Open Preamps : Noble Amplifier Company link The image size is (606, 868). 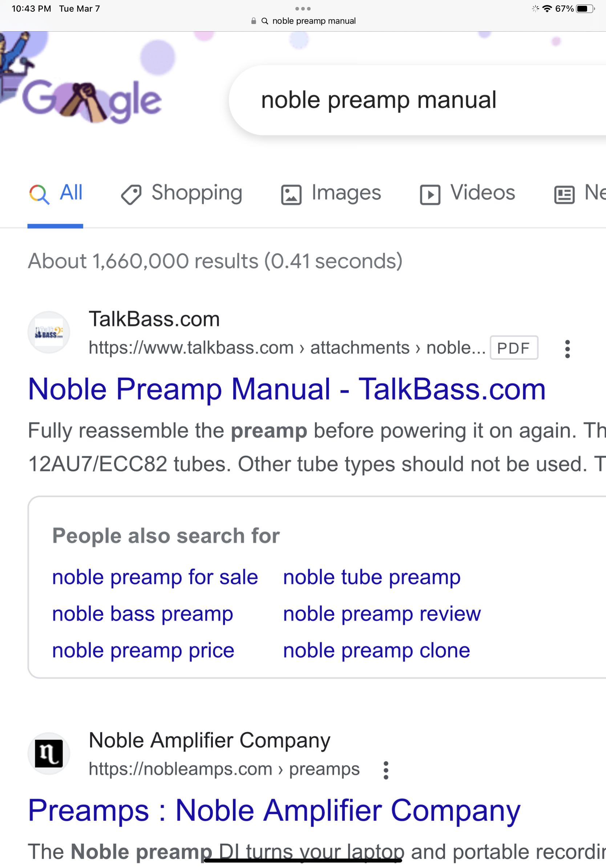tap(274, 810)
